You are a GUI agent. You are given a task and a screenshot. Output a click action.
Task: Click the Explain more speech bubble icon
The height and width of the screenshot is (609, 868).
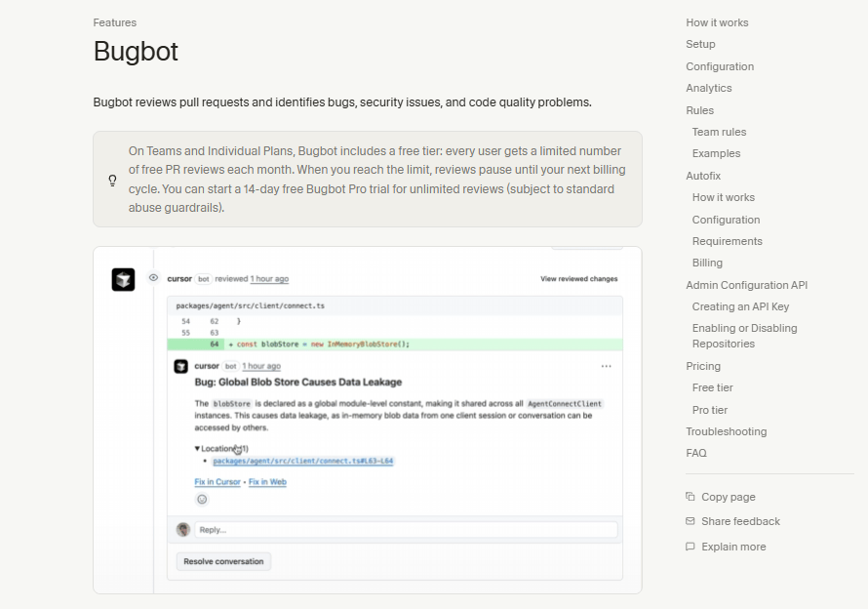(690, 547)
